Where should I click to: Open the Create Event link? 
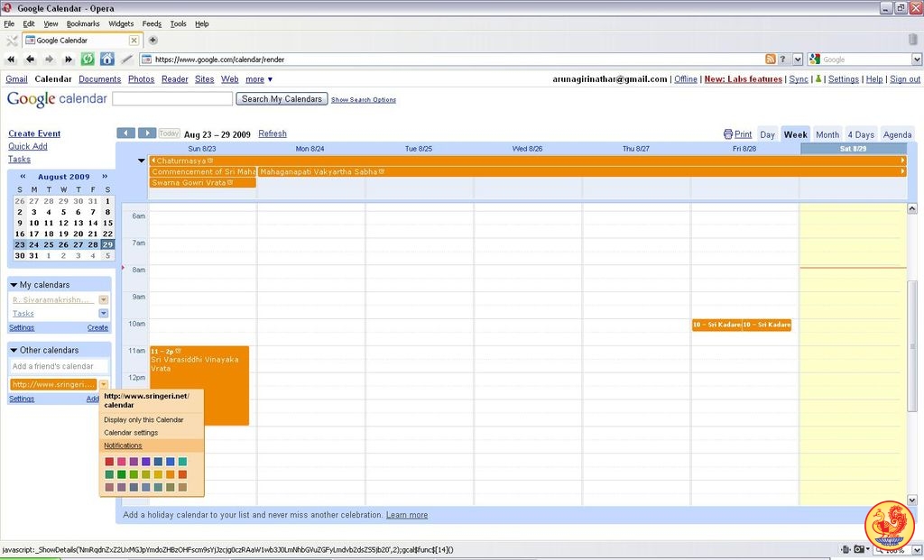[x=34, y=133]
